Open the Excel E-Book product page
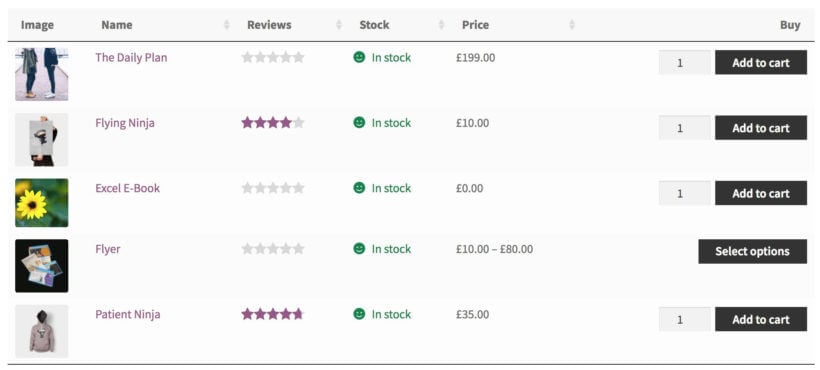820x370 pixels. point(128,188)
